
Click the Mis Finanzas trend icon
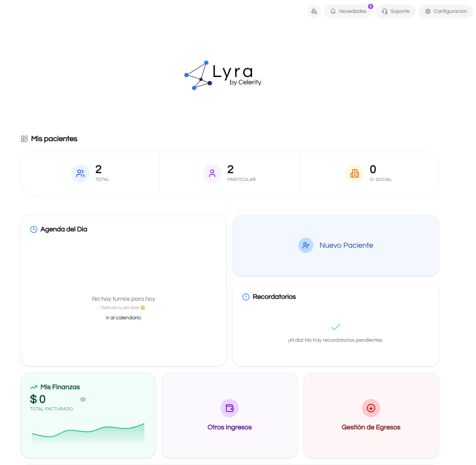[x=34, y=387]
